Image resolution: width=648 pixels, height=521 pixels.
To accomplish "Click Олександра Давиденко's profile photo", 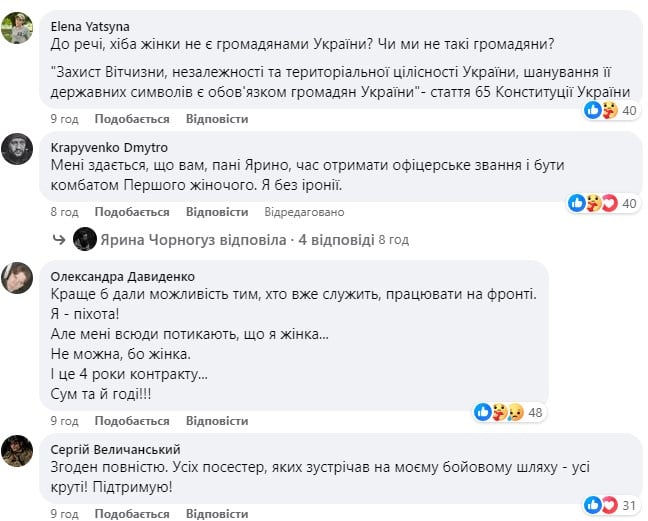I will pos(17,277).
